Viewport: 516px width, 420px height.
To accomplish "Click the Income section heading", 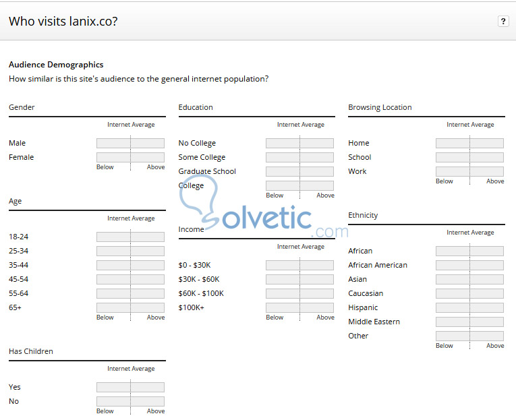I will click(x=191, y=229).
